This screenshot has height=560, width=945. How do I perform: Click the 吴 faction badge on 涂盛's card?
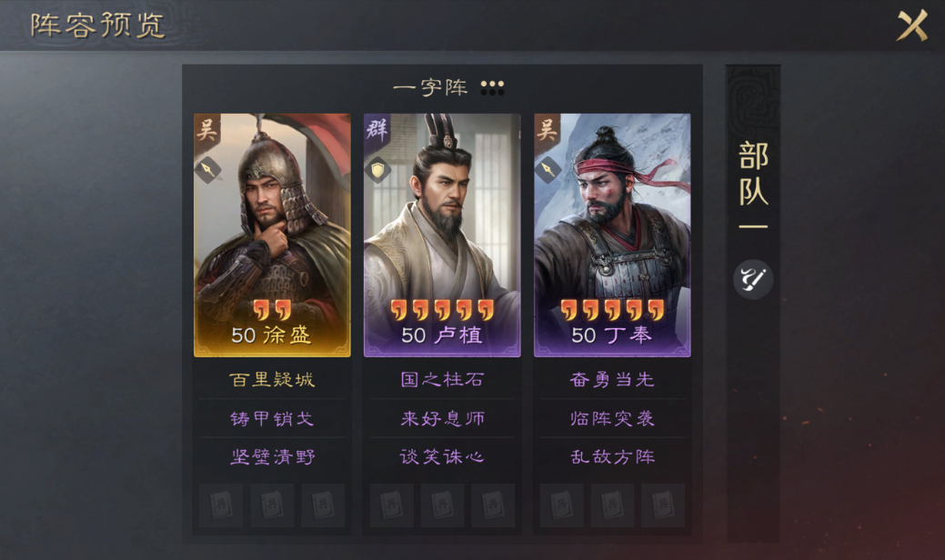206,129
